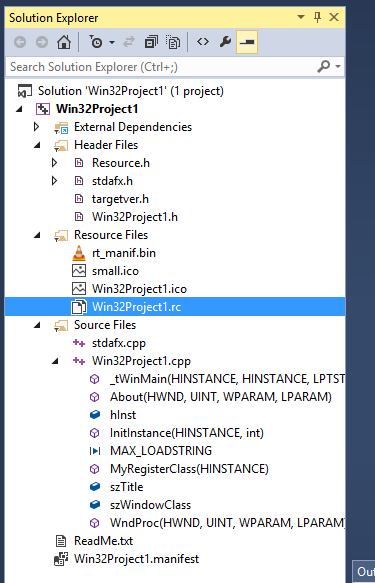The width and height of the screenshot is (375, 583).
Task: Click the macro icon beside MAX_LOADSTRING
Action: pyautogui.click(x=95, y=451)
